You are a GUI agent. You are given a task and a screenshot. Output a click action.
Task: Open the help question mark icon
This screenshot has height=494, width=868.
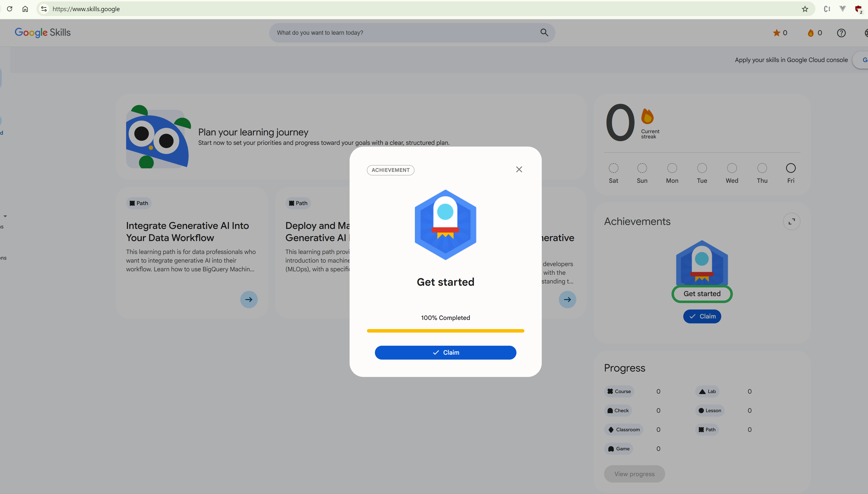pos(841,33)
